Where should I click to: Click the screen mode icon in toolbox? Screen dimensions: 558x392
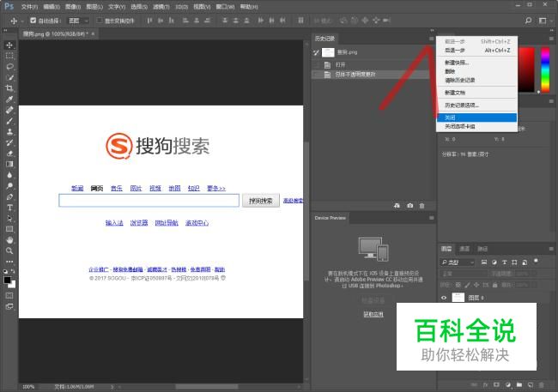pos(9,306)
